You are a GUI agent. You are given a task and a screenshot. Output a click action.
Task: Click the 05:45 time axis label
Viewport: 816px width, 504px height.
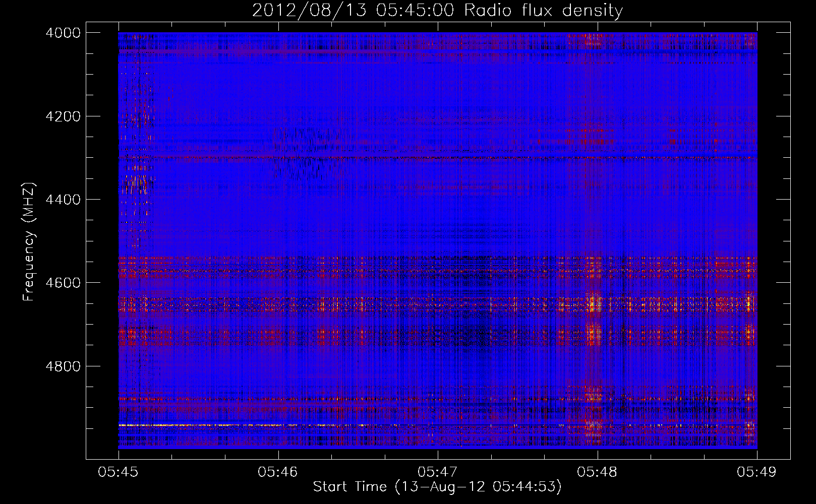(x=118, y=472)
